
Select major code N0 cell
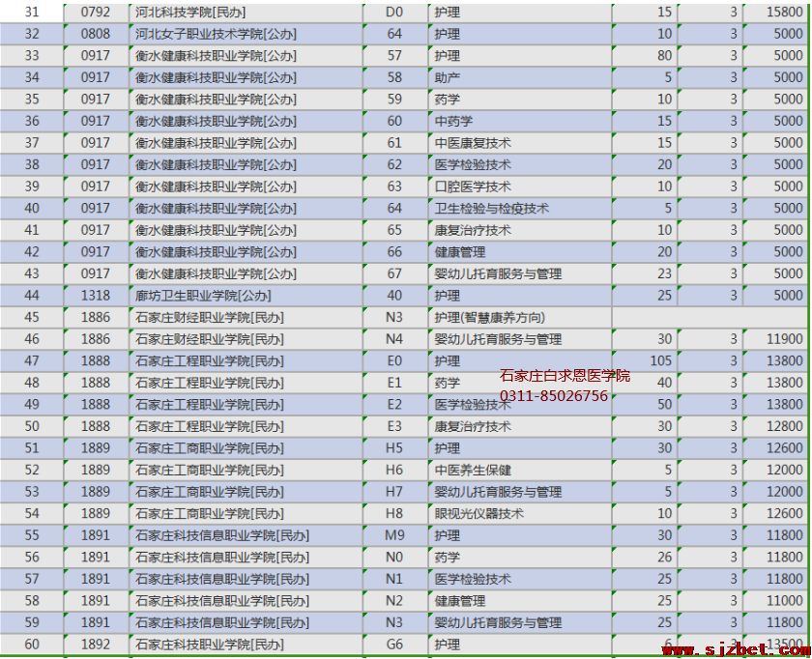coord(395,557)
